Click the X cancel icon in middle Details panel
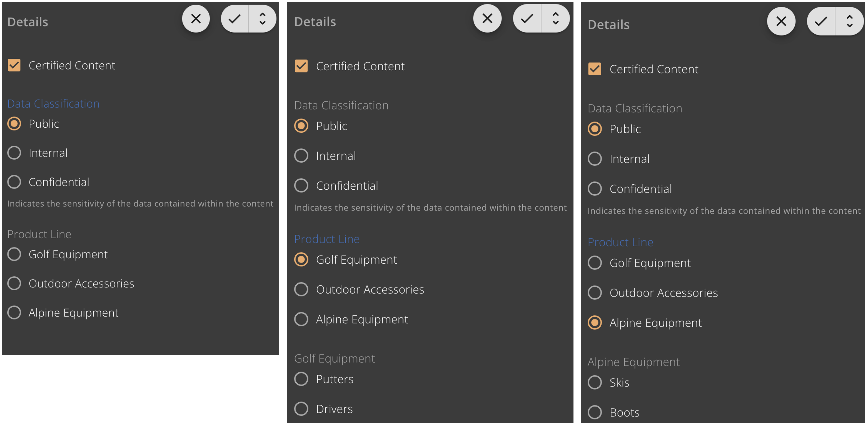The height and width of the screenshot is (426, 868). click(487, 19)
